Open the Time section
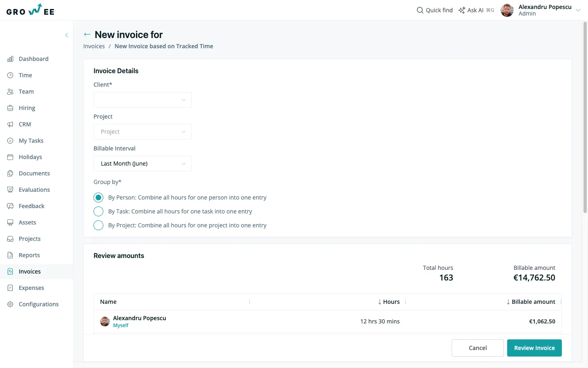Screen dimensions: 588x368 [25, 75]
